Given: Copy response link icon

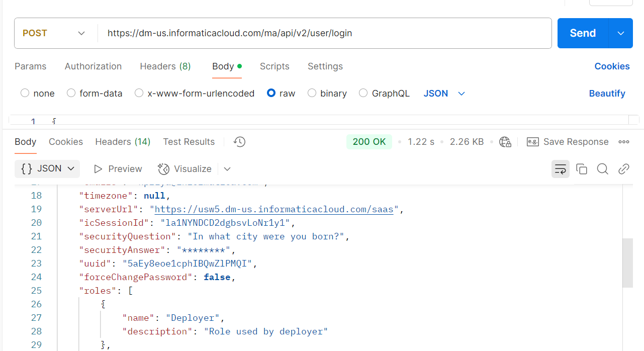Looking at the screenshot, I should (624, 169).
